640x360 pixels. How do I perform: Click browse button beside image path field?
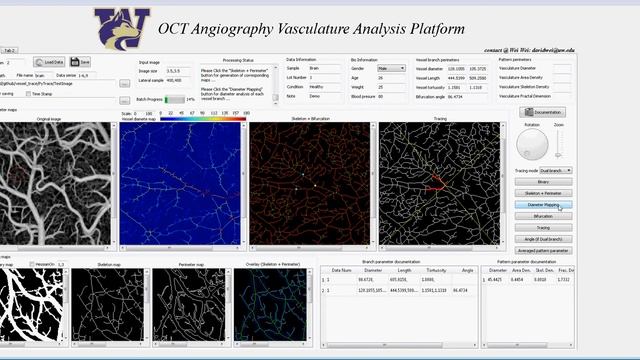pos(125,83)
